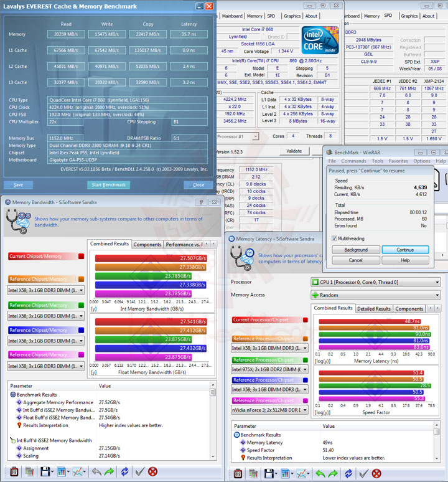Click line-graph icon in Memory Latency toolbar

point(301,474)
